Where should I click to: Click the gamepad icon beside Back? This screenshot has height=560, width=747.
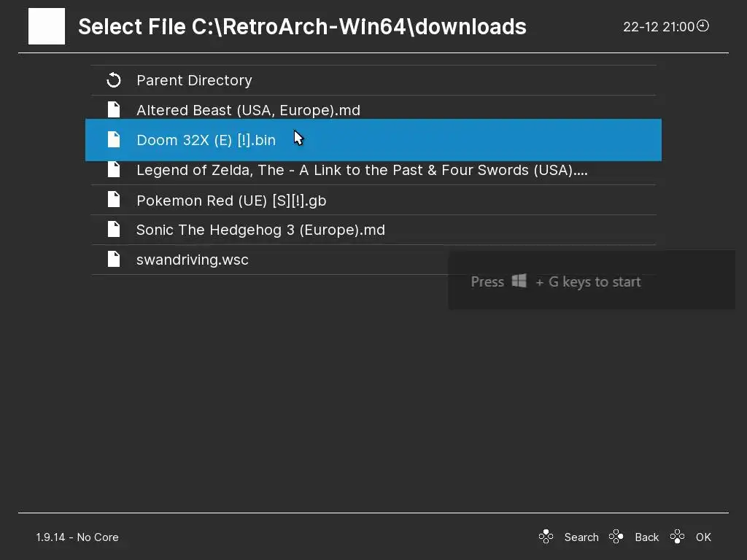tap(616, 537)
